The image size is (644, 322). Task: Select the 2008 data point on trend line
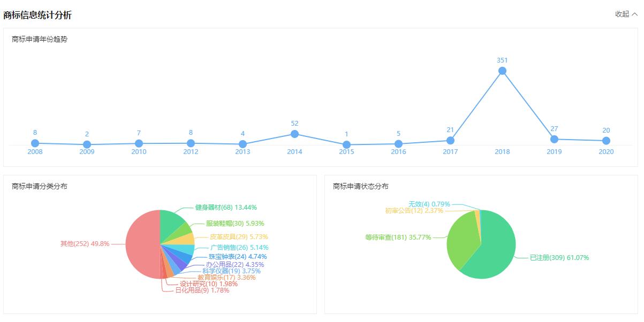(34, 143)
